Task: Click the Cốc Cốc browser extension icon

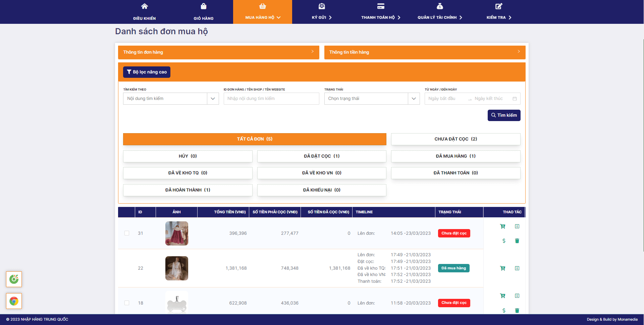Action: (14, 279)
